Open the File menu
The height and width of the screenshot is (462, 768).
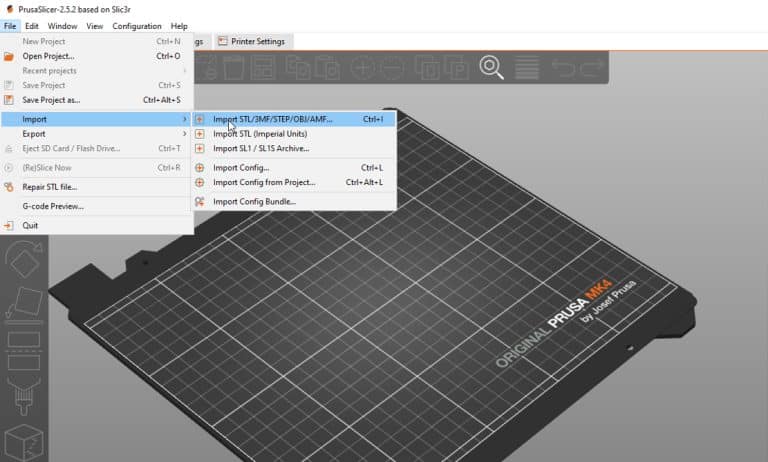[10, 26]
